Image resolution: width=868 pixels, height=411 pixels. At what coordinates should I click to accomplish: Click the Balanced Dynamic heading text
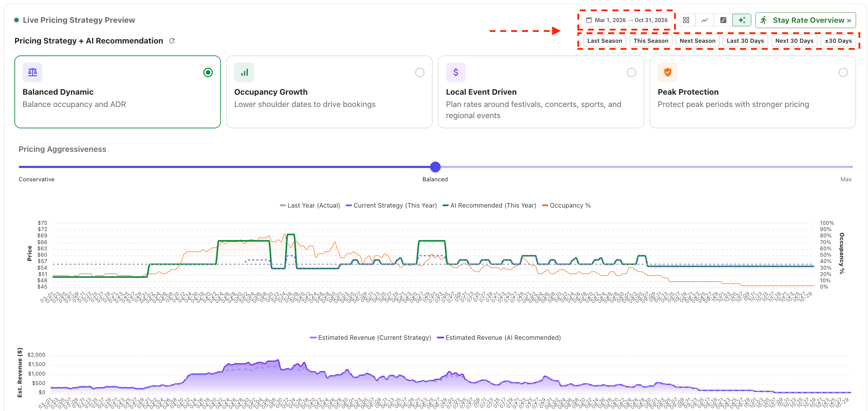point(58,92)
